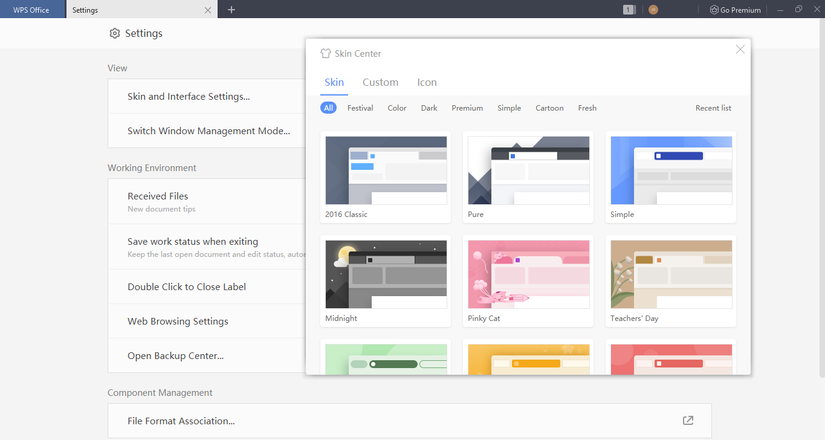Viewport: 825px width, 440px height.
Task: Switch to the Custom tab
Action: click(x=380, y=82)
